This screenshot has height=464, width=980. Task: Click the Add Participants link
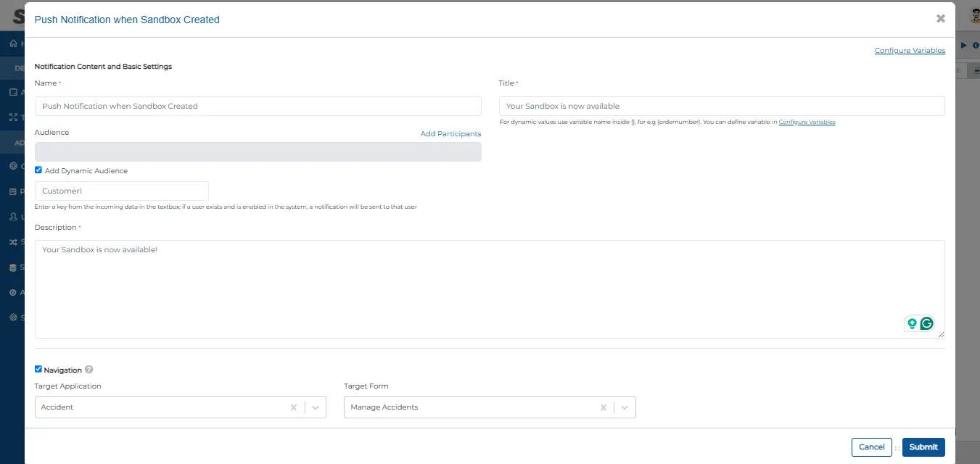click(x=450, y=134)
